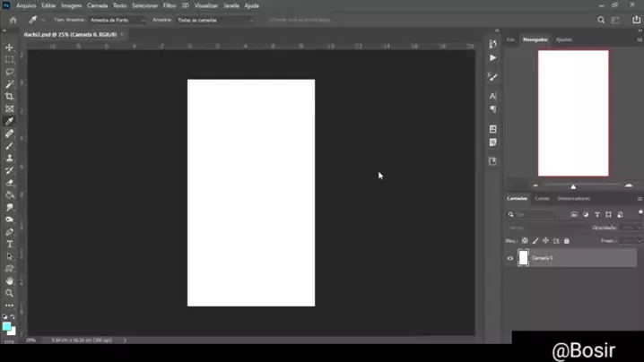This screenshot has height=362, width=644.
Task: Click the Navigator zoom slider handle
Action: click(573, 187)
